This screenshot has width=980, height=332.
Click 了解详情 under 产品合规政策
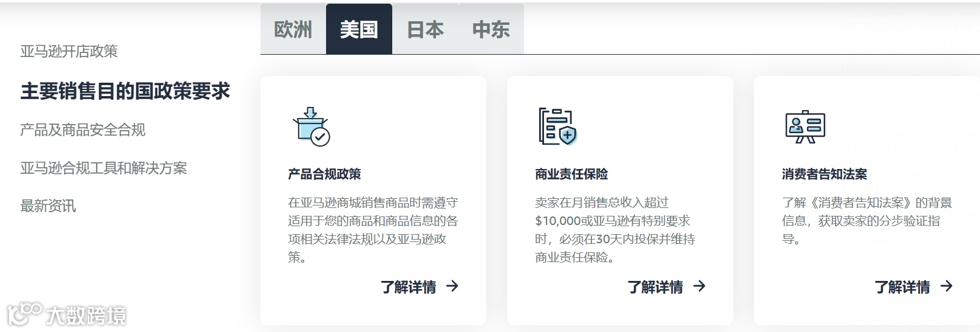pyautogui.click(x=409, y=287)
